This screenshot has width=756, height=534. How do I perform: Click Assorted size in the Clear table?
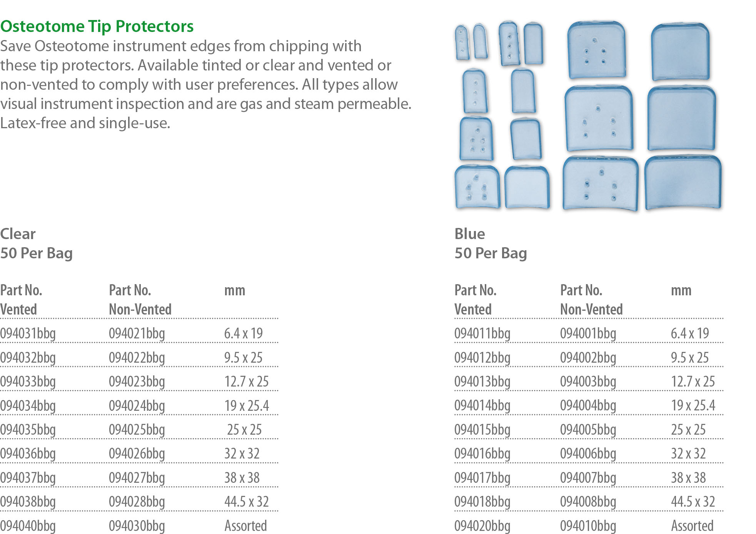coord(245,526)
